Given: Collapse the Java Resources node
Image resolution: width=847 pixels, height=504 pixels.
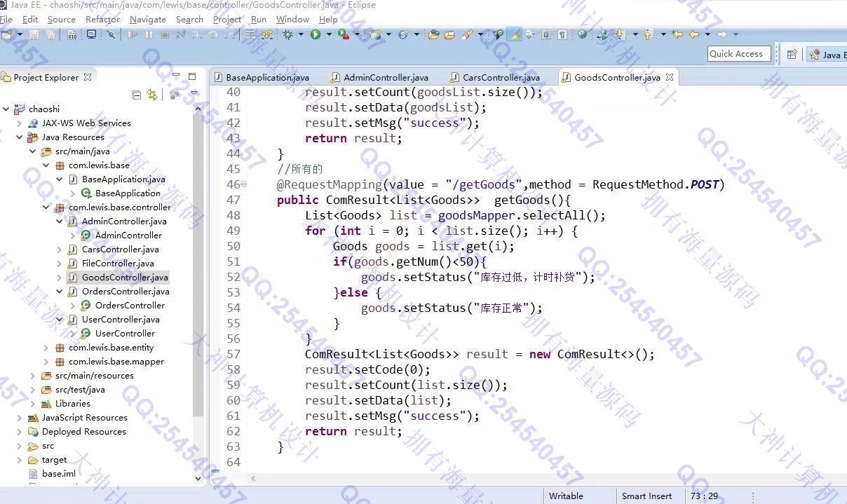Looking at the screenshot, I should (x=20, y=137).
